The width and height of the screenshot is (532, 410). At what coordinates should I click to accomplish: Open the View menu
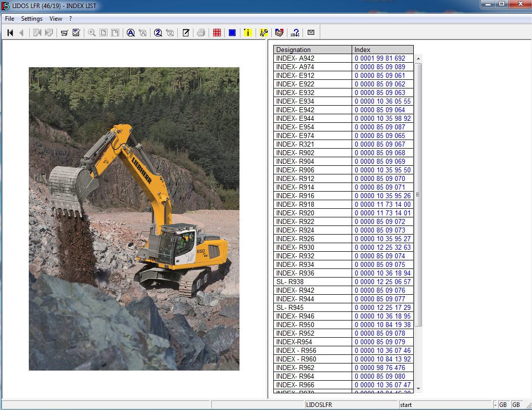(x=56, y=19)
